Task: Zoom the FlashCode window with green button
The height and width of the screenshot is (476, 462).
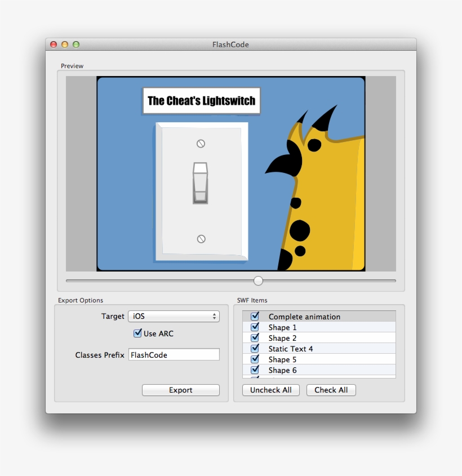Action: pos(76,45)
